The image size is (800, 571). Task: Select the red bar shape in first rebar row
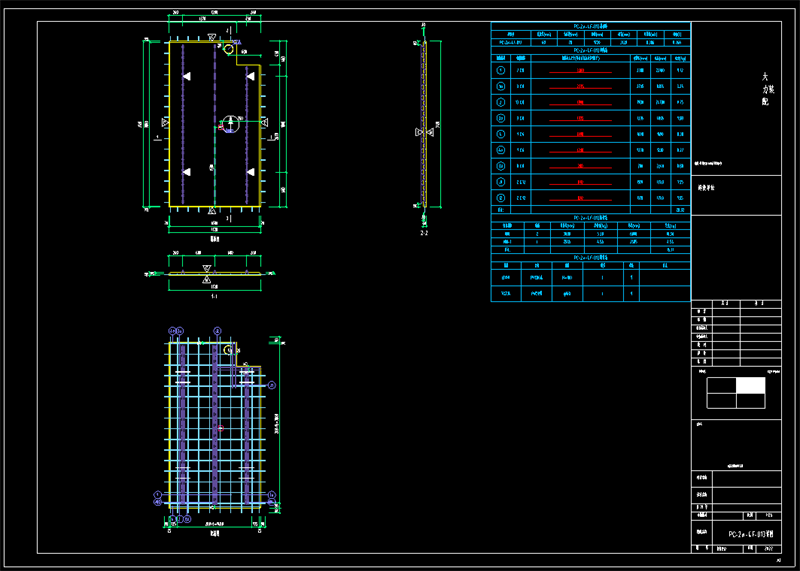point(580,71)
